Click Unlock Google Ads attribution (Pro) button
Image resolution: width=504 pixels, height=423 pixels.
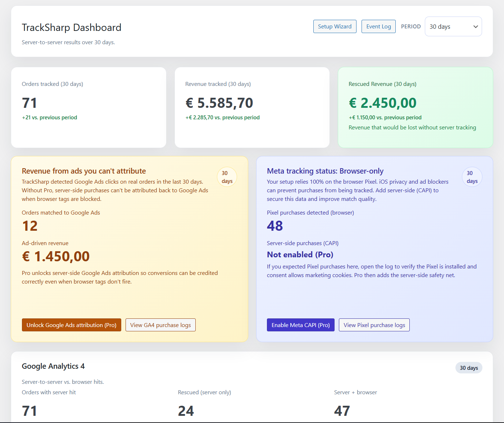[72, 325]
